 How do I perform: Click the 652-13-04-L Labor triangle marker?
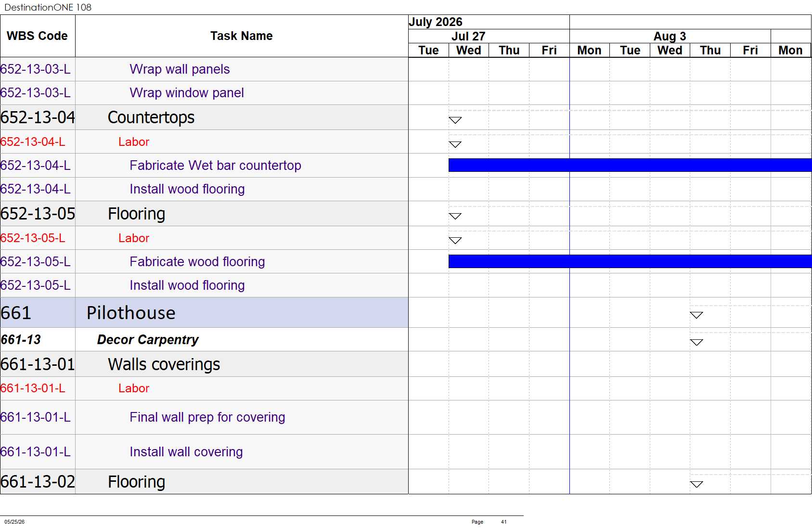point(455,144)
